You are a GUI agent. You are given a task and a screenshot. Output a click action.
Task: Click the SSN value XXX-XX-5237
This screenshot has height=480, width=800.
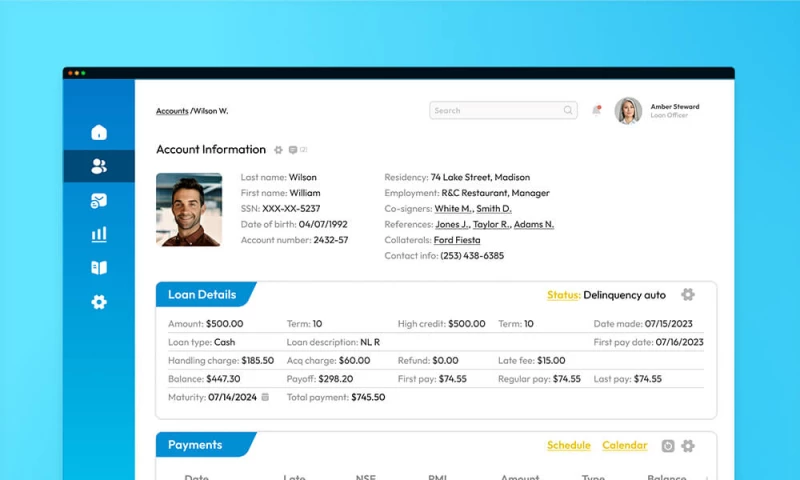click(x=291, y=209)
